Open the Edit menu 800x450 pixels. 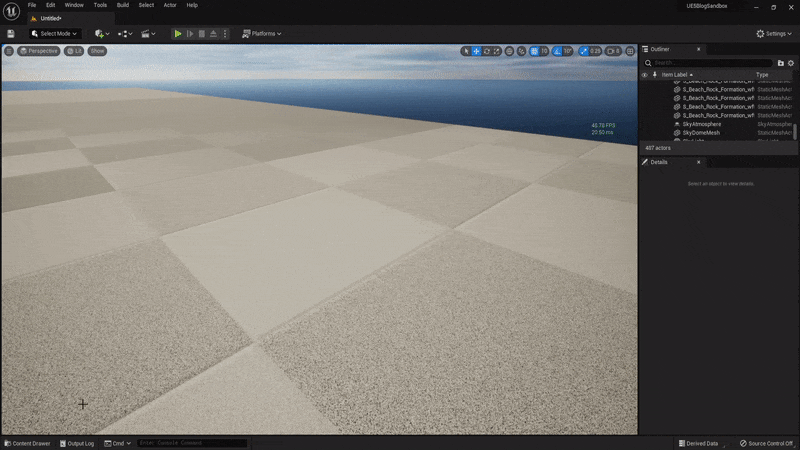click(x=51, y=5)
